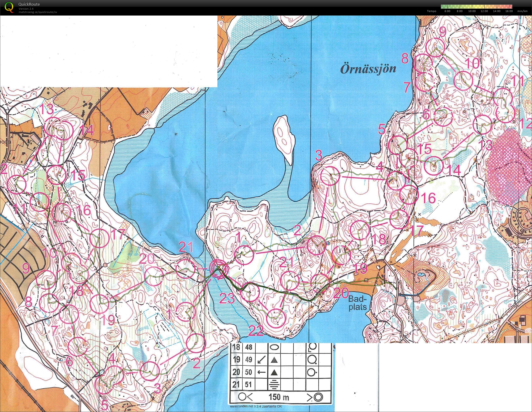Click the 6:00 tempo scale value
This screenshot has width=532, height=412.
click(447, 11)
